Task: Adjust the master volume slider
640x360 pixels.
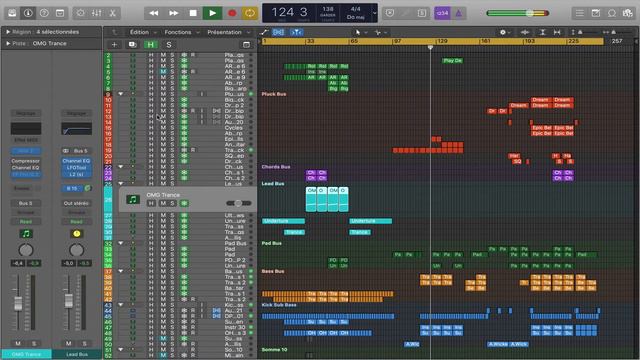Action: (518, 13)
